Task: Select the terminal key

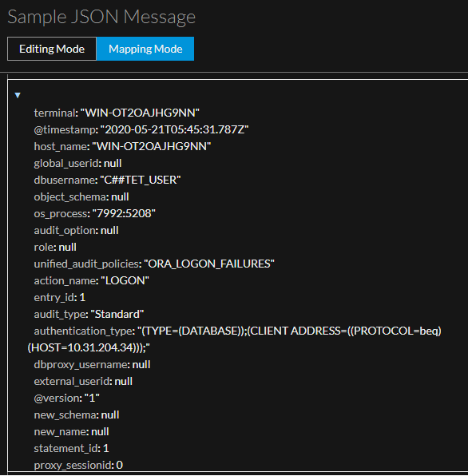Action: coord(54,113)
